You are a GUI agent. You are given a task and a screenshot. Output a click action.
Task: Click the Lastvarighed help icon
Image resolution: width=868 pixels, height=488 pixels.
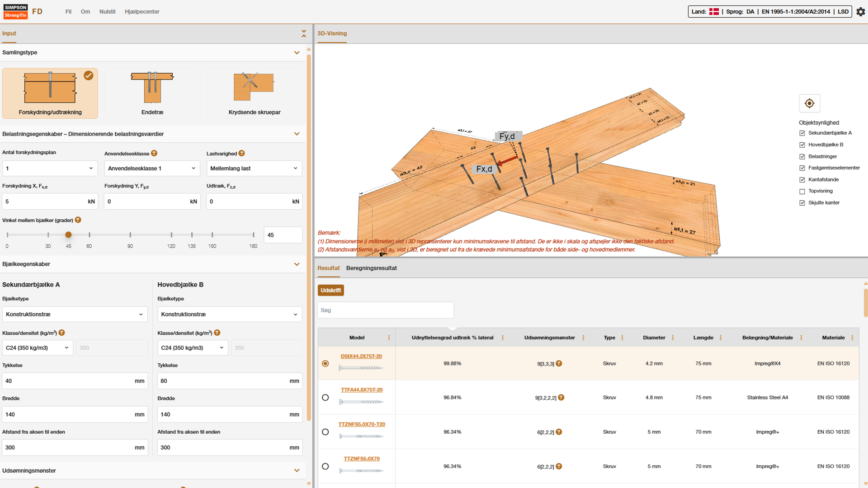pyautogui.click(x=242, y=153)
